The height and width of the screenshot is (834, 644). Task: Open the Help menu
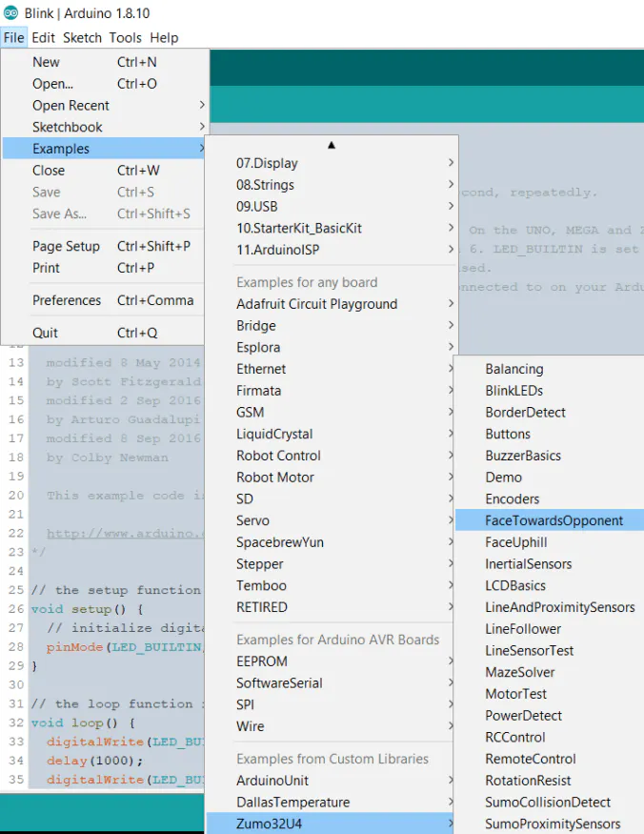(x=164, y=38)
